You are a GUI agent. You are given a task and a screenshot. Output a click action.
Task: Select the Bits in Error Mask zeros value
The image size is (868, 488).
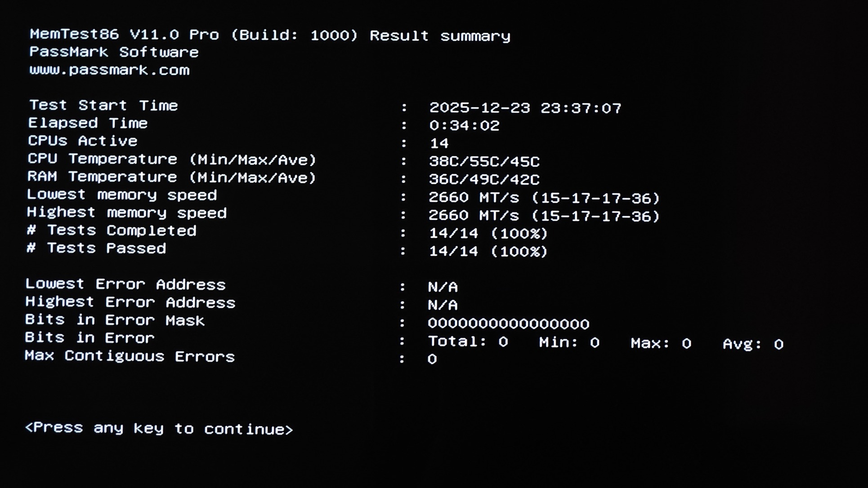pos(508,324)
